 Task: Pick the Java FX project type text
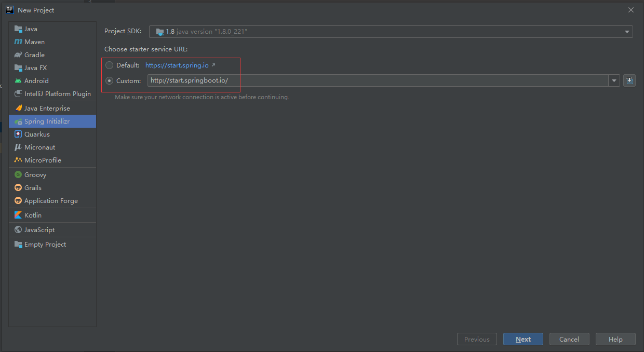pos(35,68)
